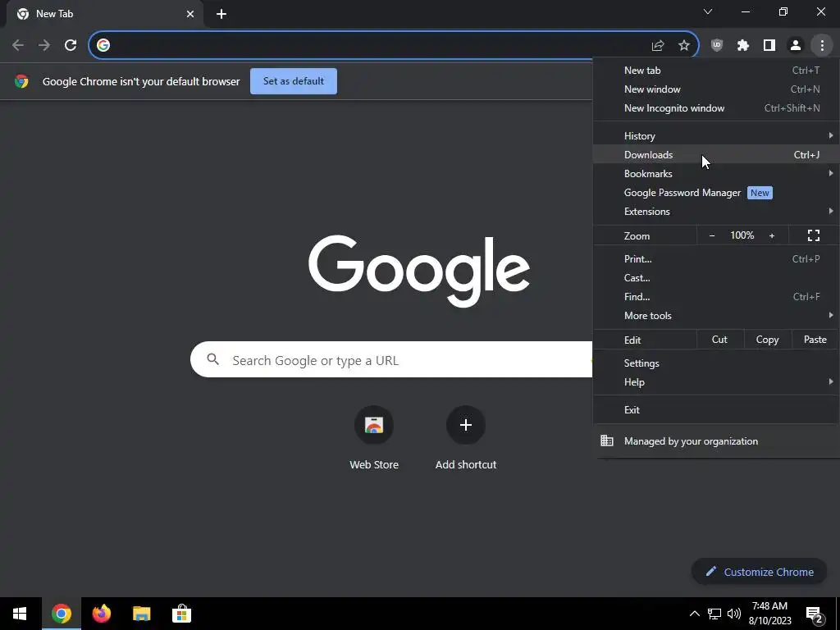This screenshot has width=840, height=630.
Task: Expand the Help submenu
Action: point(716,382)
